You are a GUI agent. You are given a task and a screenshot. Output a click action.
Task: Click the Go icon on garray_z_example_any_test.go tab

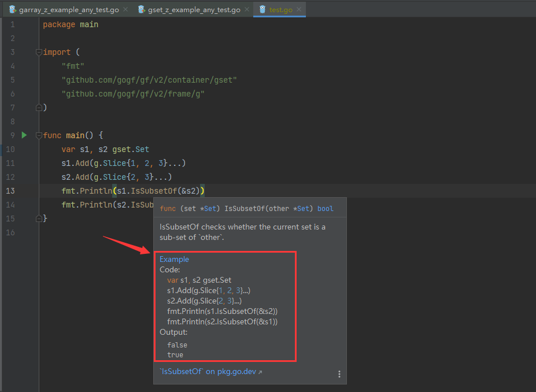(12, 10)
